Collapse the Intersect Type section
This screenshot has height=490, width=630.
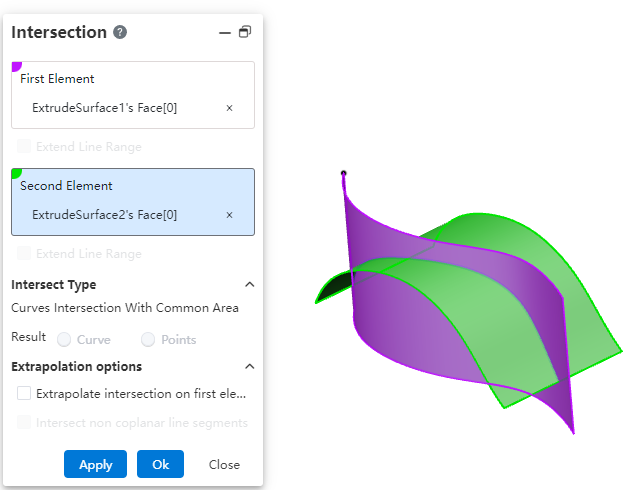[x=249, y=285]
